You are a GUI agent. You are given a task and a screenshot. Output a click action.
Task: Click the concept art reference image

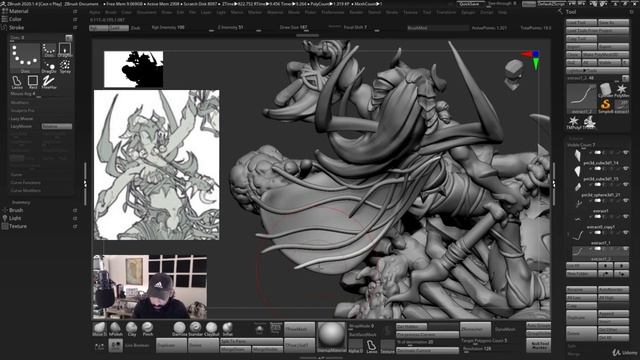pos(157,165)
